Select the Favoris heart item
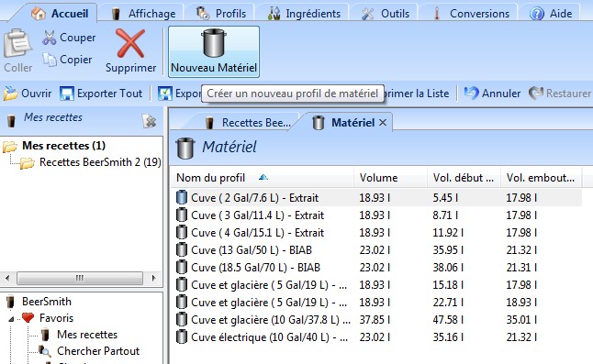The height and width of the screenshot is (364, 593). click(48, 318)
